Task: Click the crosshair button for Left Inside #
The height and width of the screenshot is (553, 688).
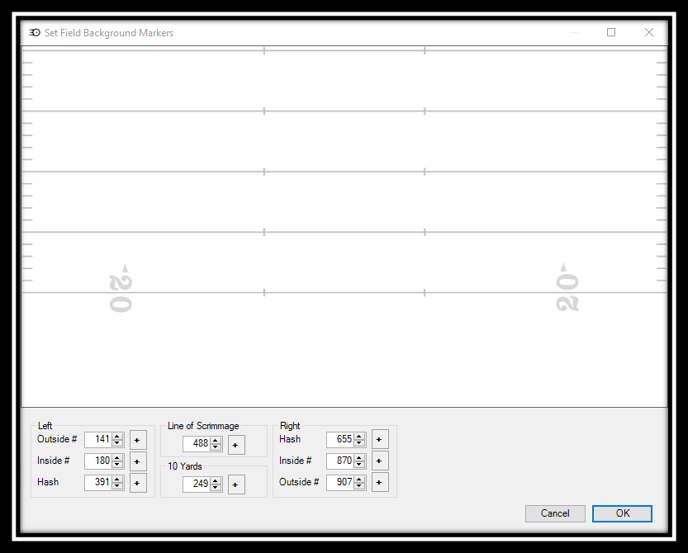Action: tap(138, 462)
